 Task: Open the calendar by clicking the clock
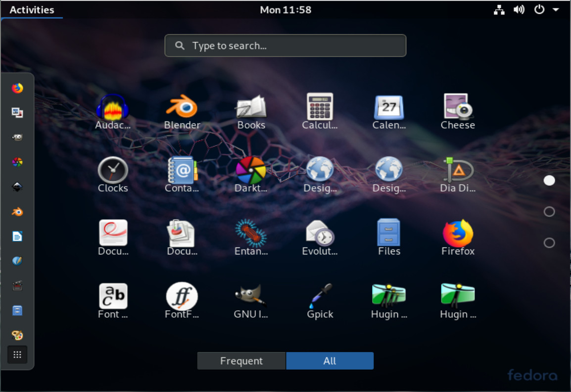click(x=285, y=9)
